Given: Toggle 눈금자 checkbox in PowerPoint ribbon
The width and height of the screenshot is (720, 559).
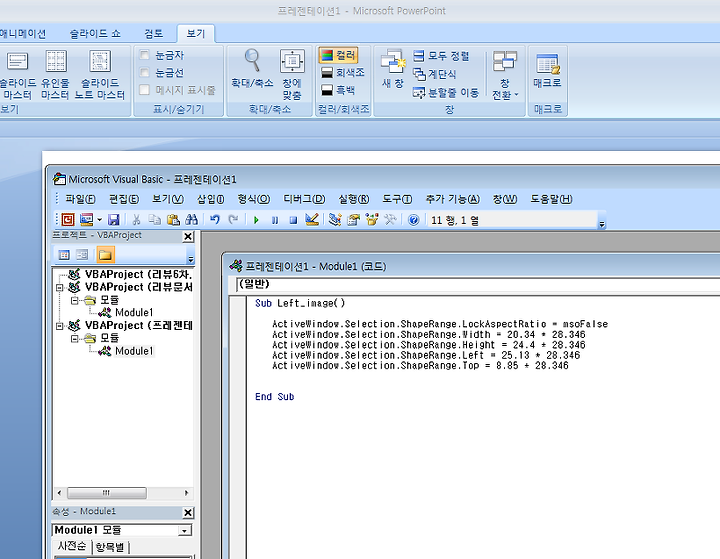Looking at the screenshot, I should tap(145, 55).
